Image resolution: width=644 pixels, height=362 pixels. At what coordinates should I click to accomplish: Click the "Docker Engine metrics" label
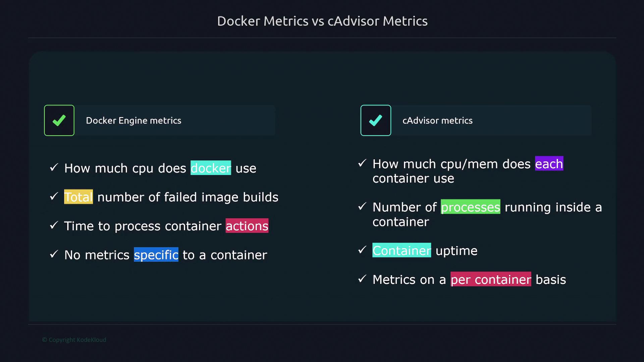click(133, 121)
